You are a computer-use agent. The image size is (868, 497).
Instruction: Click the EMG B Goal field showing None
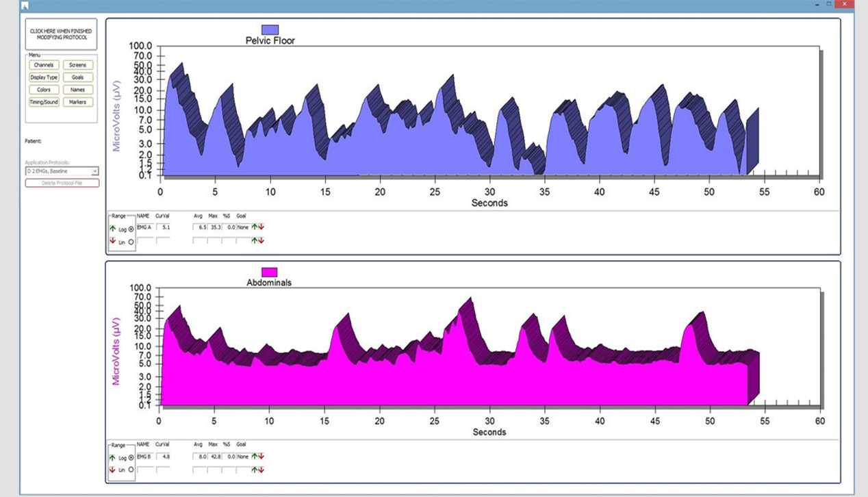[242, 455]
